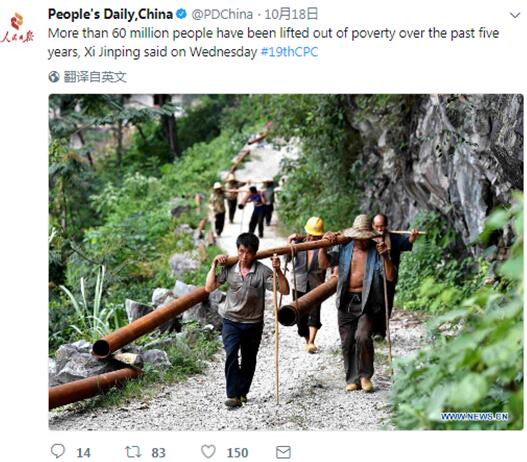Click the retweet arrows icon

point(133,452)
